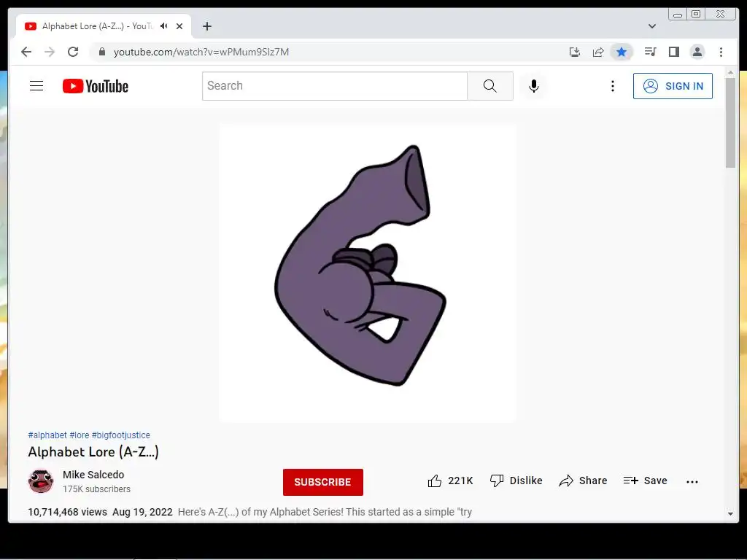Image resolution: width=747 pixels, height=560 pixels.
Task: Expand the video description text
Action: pos(325,512)
